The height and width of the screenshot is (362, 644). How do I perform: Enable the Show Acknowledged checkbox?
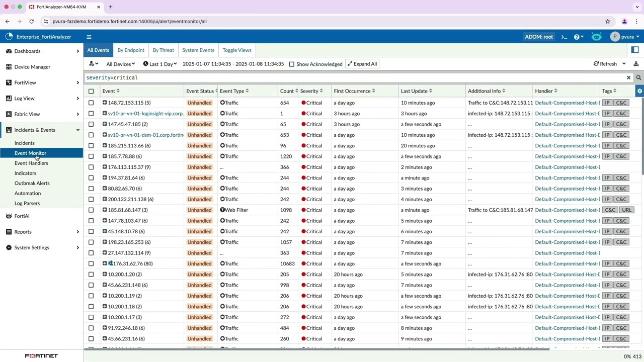pyautogui.click(x=291, y=64)
